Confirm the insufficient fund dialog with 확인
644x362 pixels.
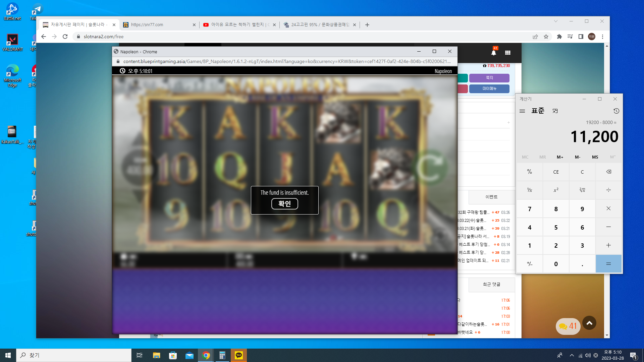(284, 203)
